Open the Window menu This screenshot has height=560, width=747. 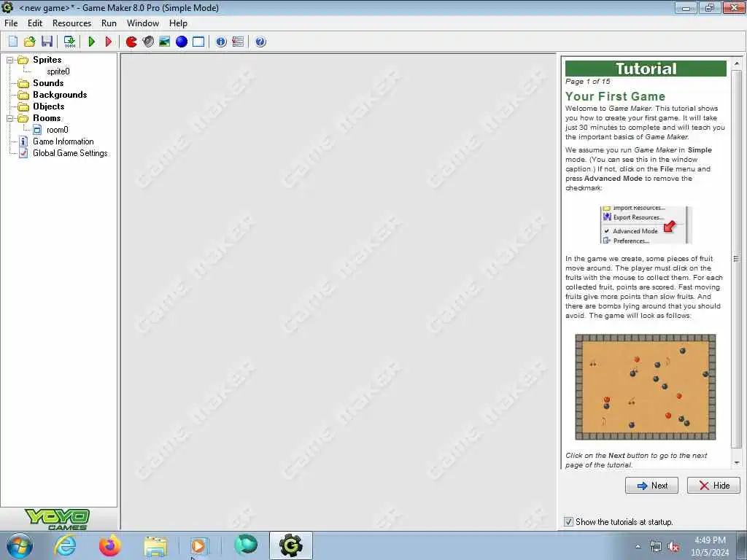coord(142,23)
